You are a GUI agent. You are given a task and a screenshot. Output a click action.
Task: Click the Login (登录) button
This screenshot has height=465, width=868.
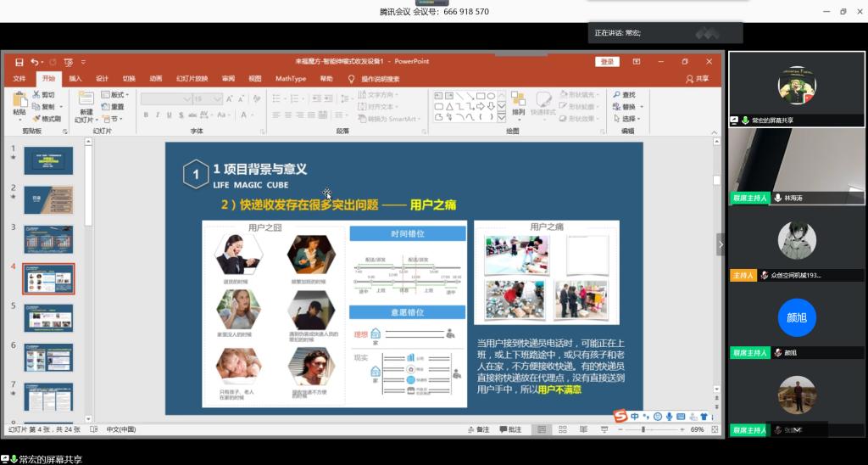pyautogui.click(x=607, y=62)
